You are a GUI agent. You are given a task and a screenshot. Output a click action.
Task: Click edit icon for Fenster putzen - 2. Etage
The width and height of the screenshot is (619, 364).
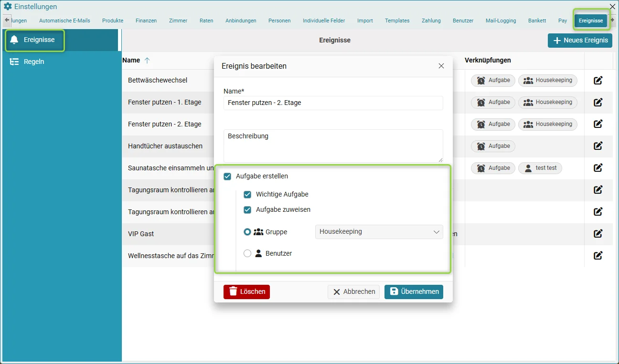(598, 124)
